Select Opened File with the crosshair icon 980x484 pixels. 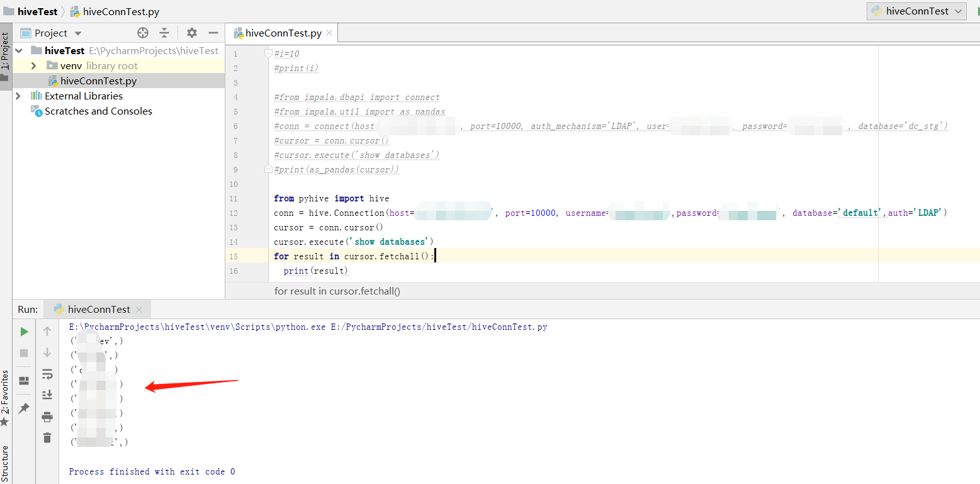[x=142, y=32]
